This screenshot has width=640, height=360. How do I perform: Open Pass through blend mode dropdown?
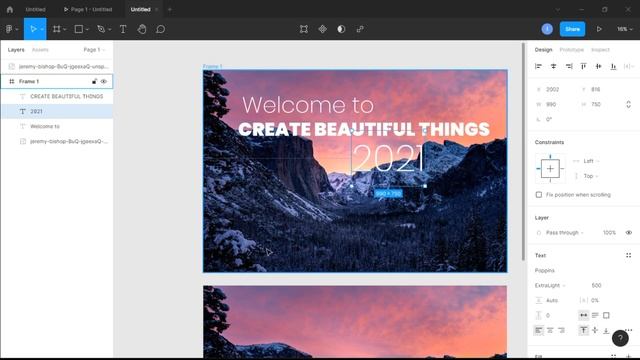click(564, 233)
